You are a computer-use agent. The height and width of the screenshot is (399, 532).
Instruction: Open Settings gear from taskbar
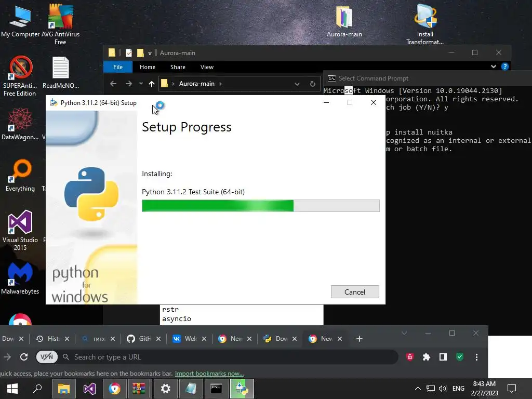[166, 389]
